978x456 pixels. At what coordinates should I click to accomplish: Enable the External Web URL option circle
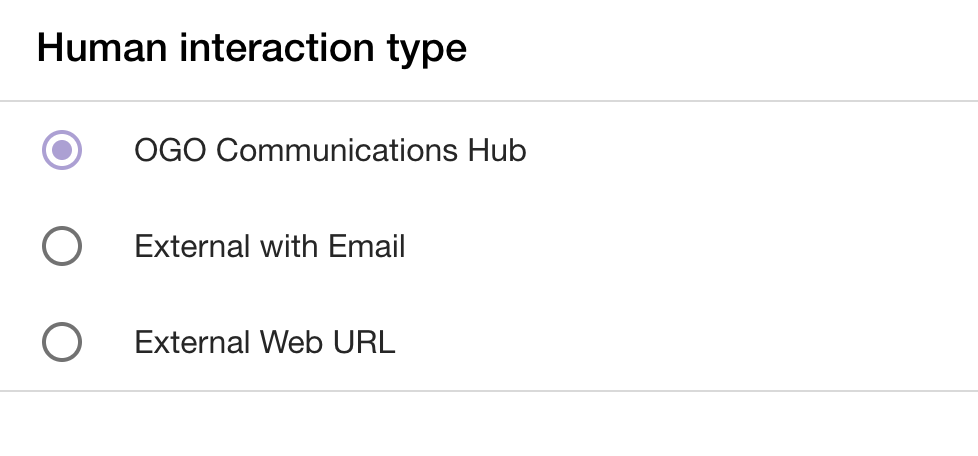[62, 343]
